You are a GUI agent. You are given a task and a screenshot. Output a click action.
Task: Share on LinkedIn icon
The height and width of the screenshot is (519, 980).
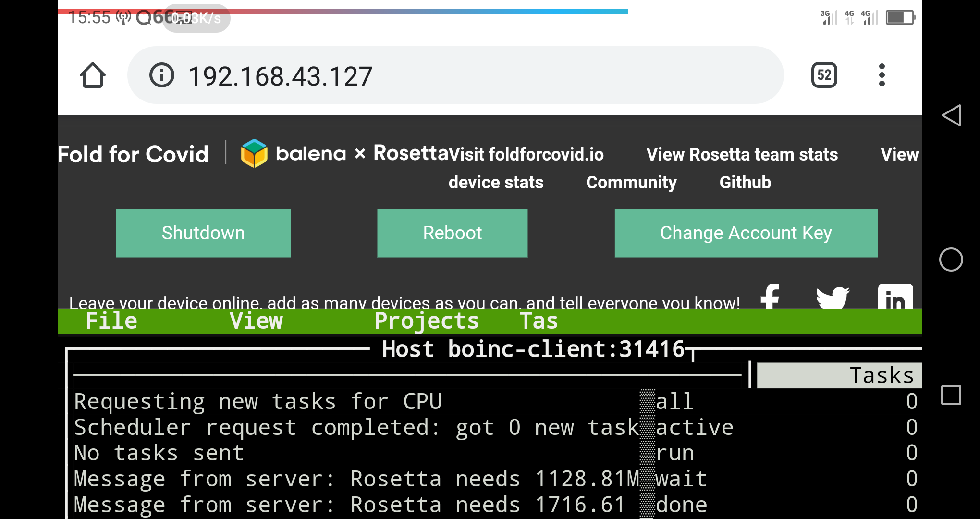click(x=895, y=297)
